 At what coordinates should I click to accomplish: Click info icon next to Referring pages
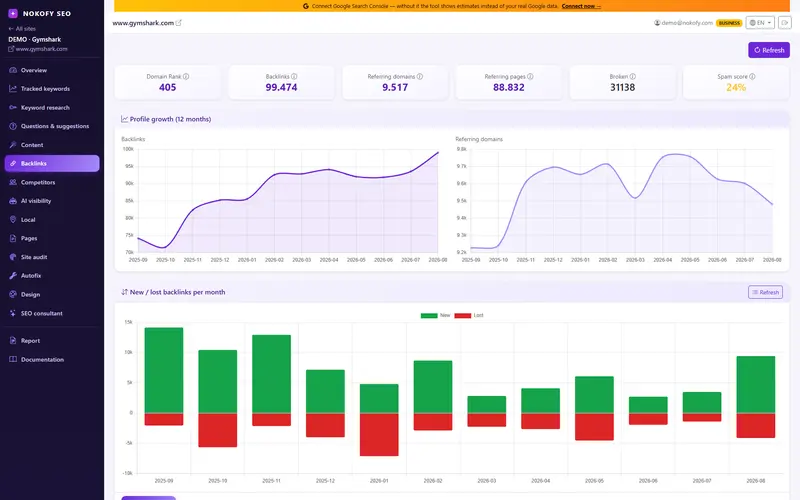pyautogui.click(x=530, y=77)
